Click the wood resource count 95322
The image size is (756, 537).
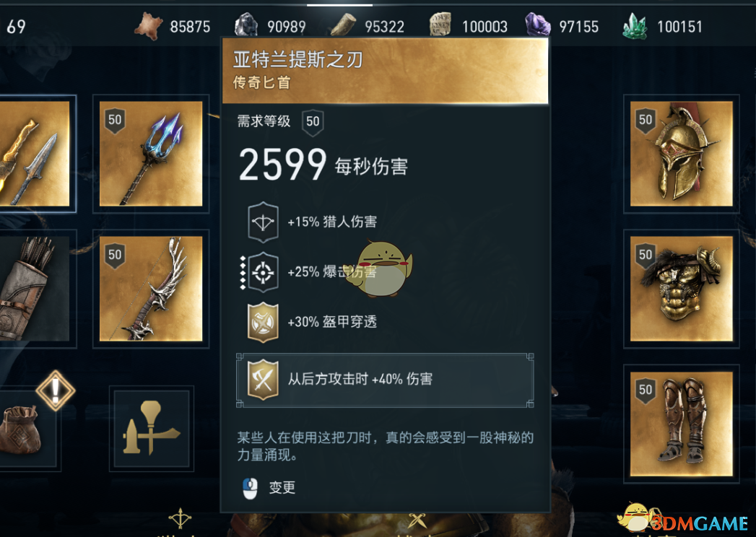coord(384,27)
